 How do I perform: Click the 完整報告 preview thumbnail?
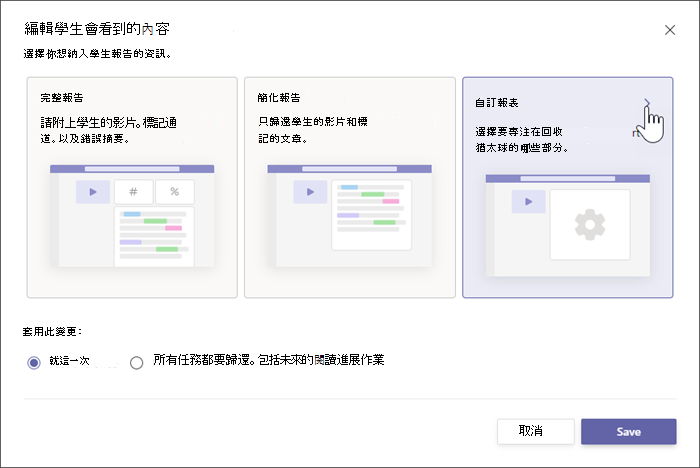click(x=132, y=216)
